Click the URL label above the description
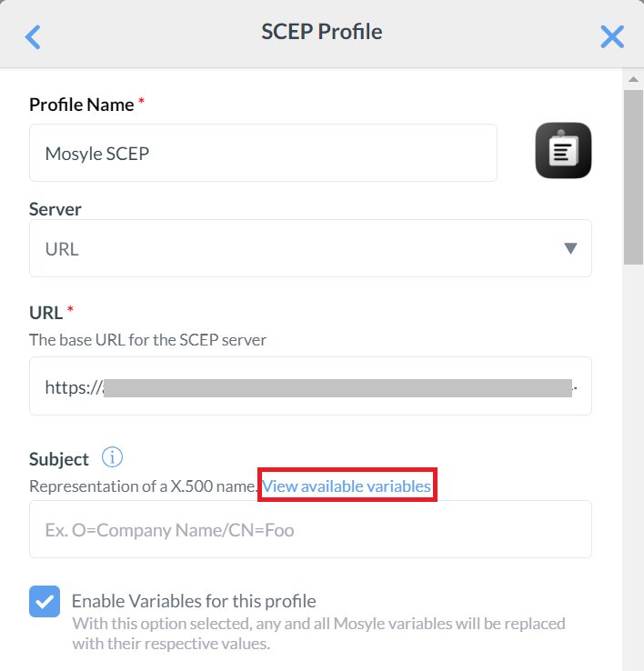Screen dimensions: 644x671 (x=45, y=313)
